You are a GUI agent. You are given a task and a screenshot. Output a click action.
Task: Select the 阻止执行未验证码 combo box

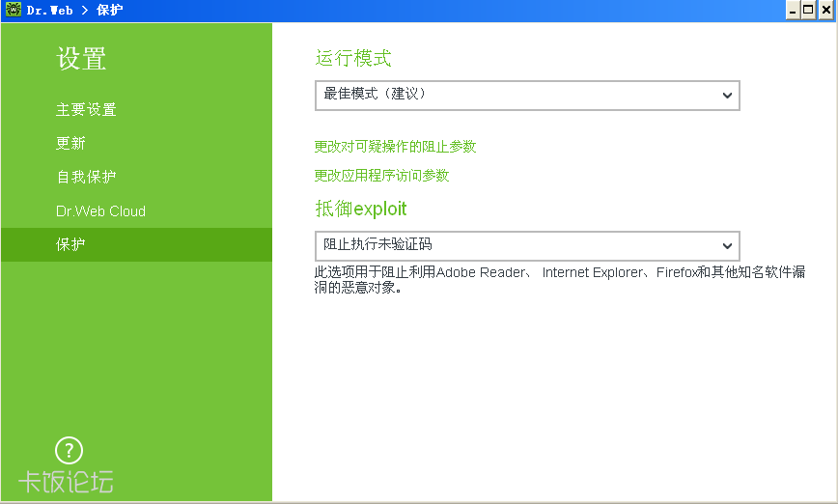(527, 246)
